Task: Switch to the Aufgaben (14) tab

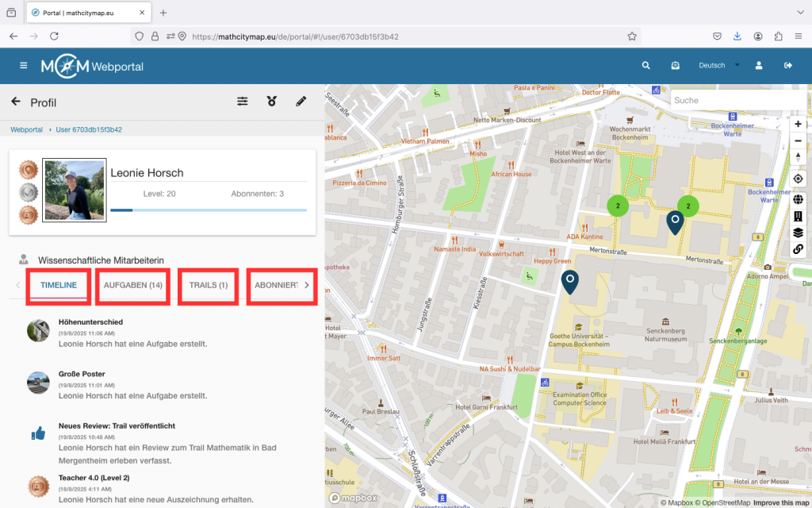Action: click(132, 285)
